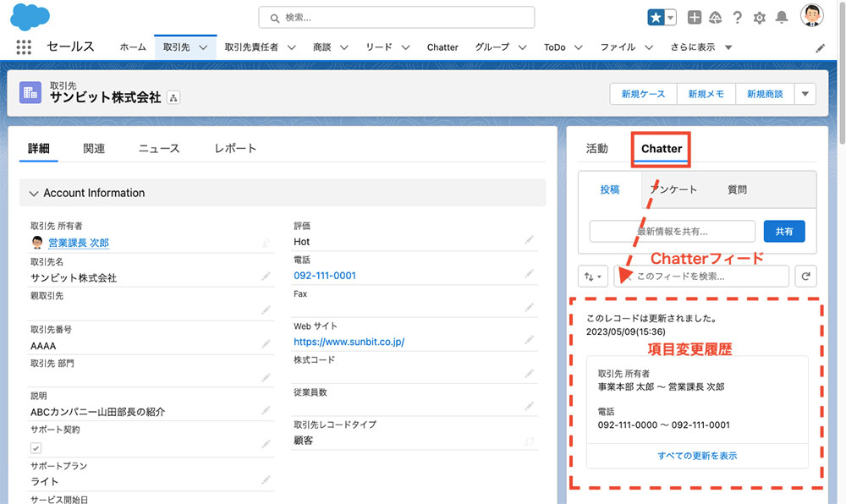The image size is (846, 504).
Task: Switch to the レポート tab
Action: click(x=235, y=148)
